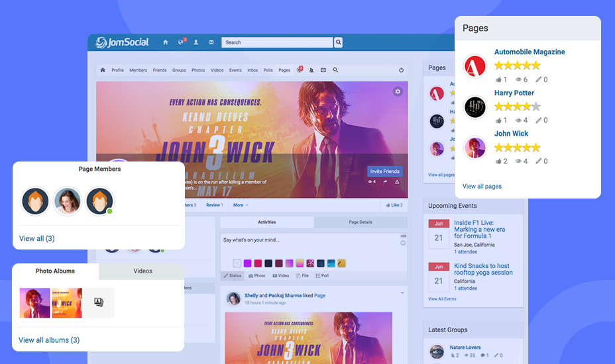Open Events menu item
Screen dimensions: 615x364
(235, 70)
